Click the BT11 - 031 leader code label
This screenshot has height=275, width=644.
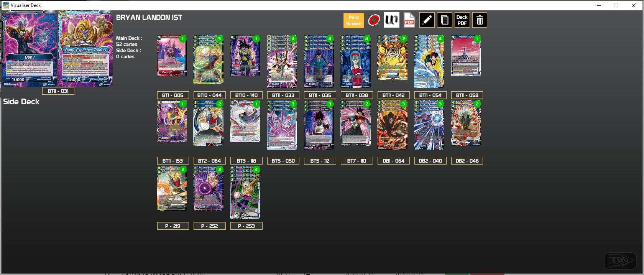[58, 91]
